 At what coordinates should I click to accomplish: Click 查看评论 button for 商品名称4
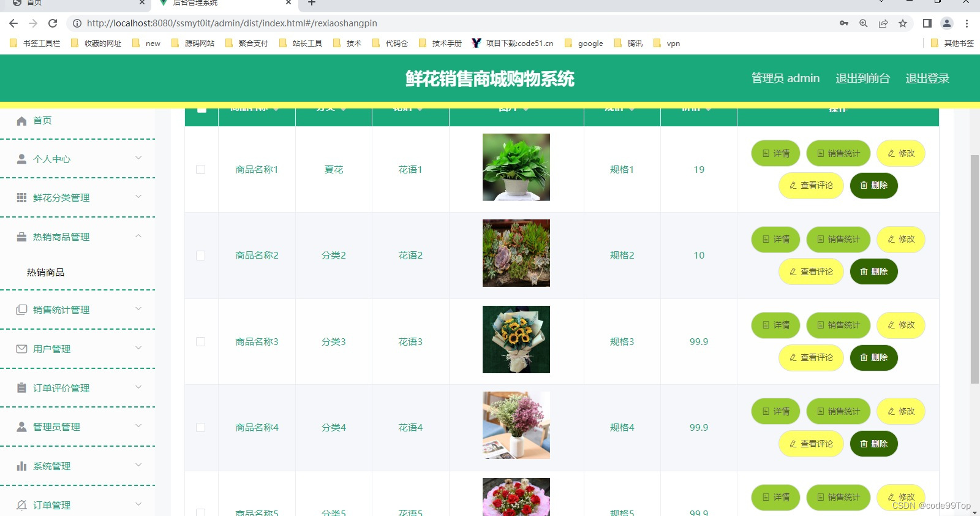coord(811,444)
